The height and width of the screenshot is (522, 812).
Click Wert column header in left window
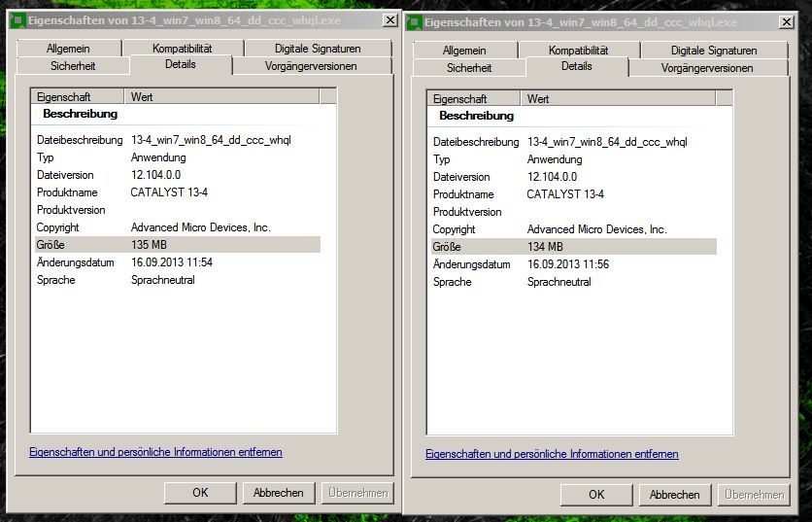tap(221, 97)
